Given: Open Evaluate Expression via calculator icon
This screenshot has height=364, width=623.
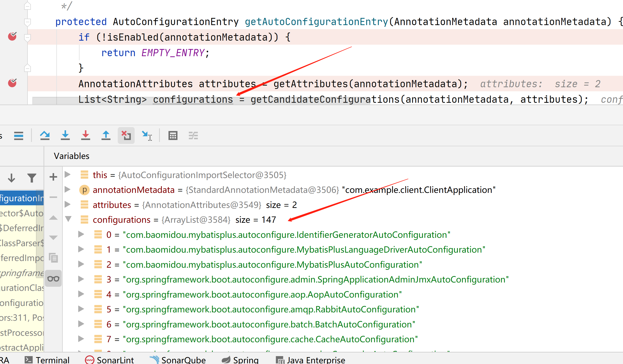Looking at the screenshot, I should pos(172,135).
